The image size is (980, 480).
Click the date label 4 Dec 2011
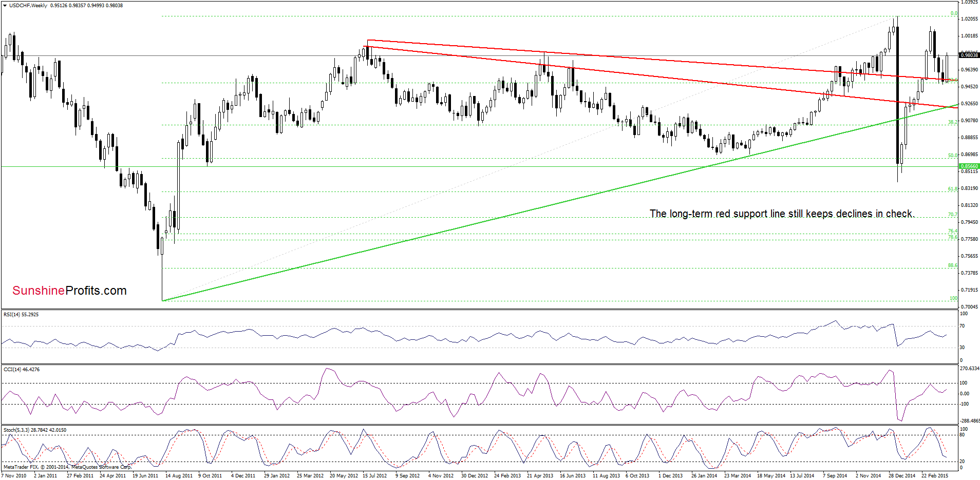(x=243, y=476)
